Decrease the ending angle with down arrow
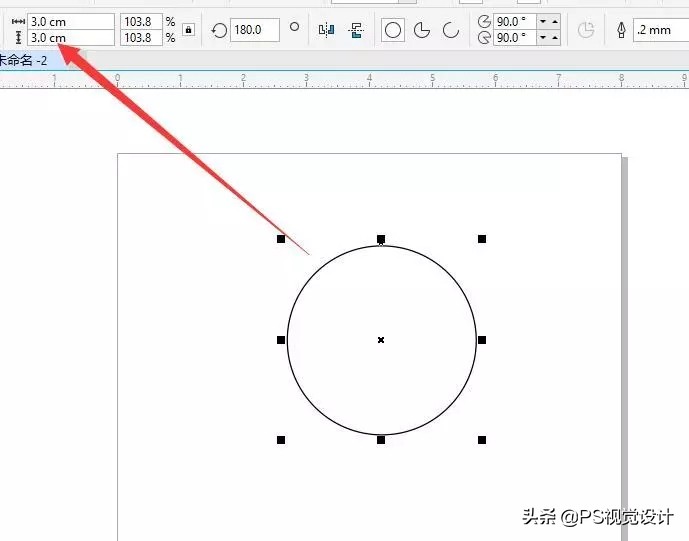689x541 pixels. coord(542,38)
